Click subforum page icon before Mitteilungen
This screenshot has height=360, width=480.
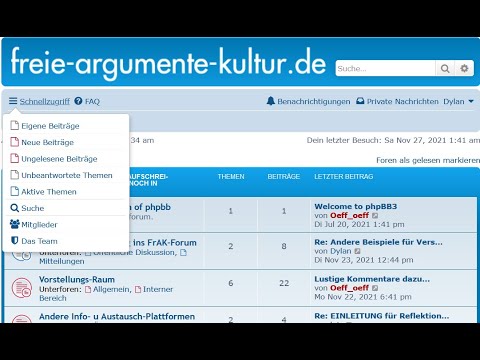[183, 253]
